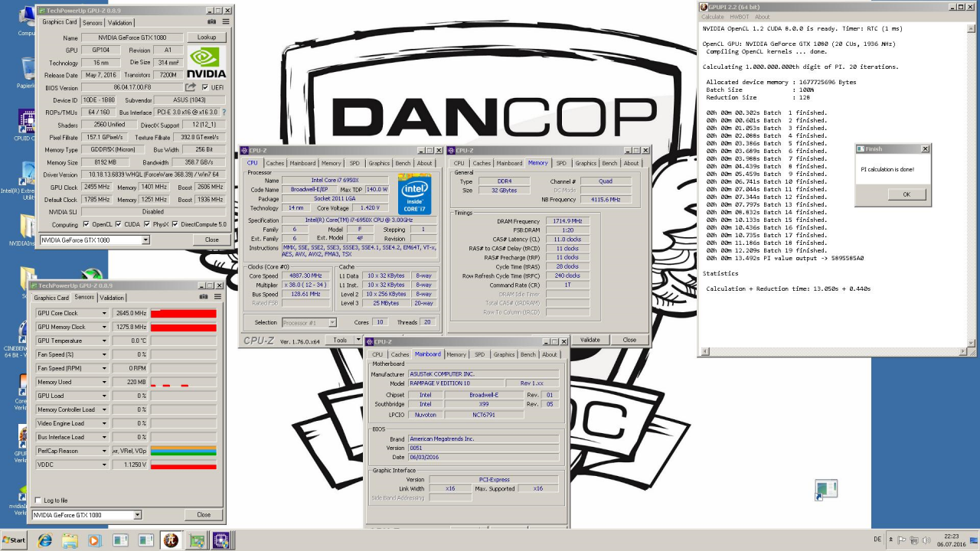Click the Start button
The width and height of the screenshot is (980, 551).
[x=14, y=540]
